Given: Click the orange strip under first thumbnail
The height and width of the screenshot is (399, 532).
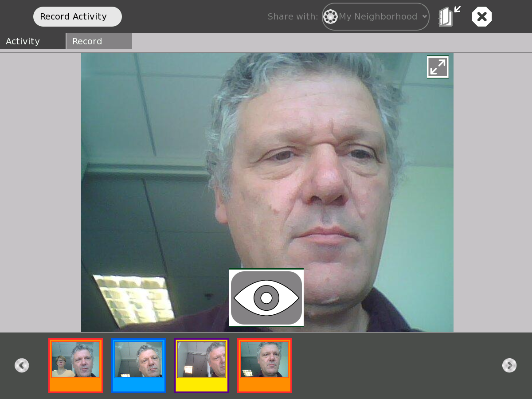Looking at the screenshot, I should tap(76, 385).
